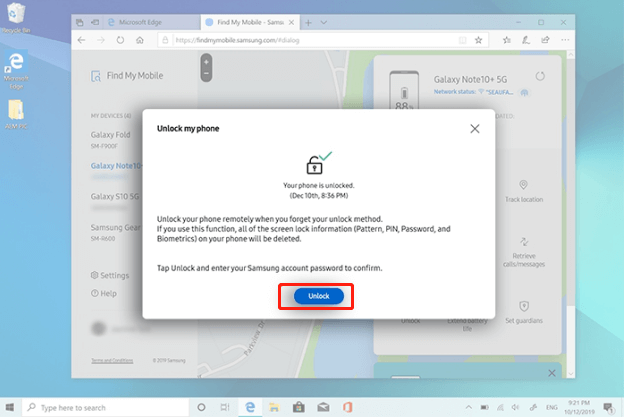
Task: Select Galaxy Fold in device list
Action: tap(110, 139)
